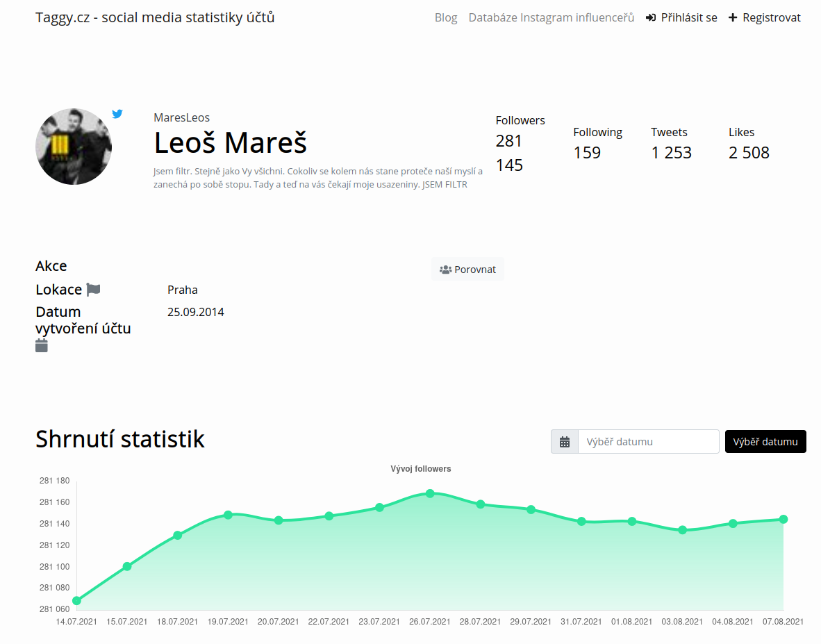Open Databáze Instagram influencerů
Image resolution: width=821 pixels, height=644 pixels.
pos(552,18)
